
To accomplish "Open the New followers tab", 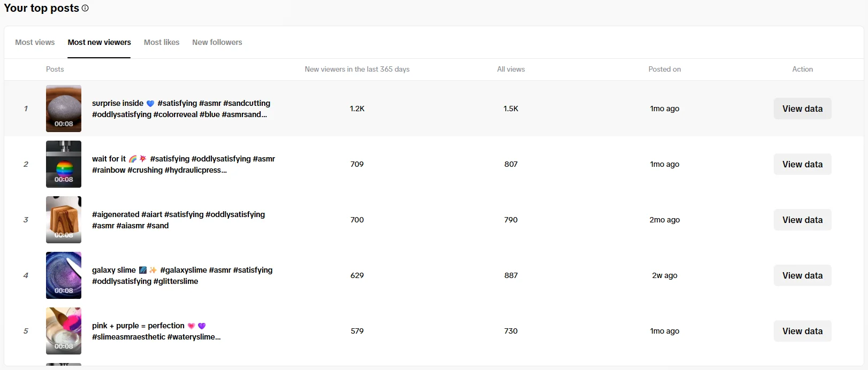I will point(217,42).
